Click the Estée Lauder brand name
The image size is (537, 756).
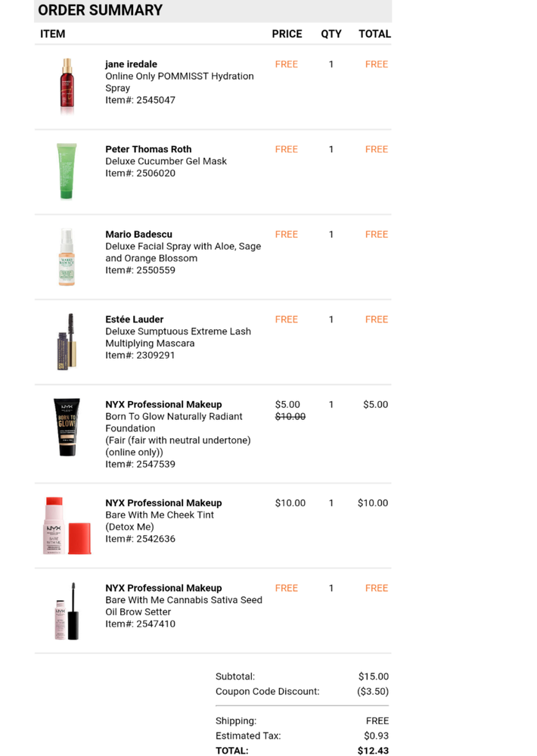pyautogui.click(x=134, y=319)
